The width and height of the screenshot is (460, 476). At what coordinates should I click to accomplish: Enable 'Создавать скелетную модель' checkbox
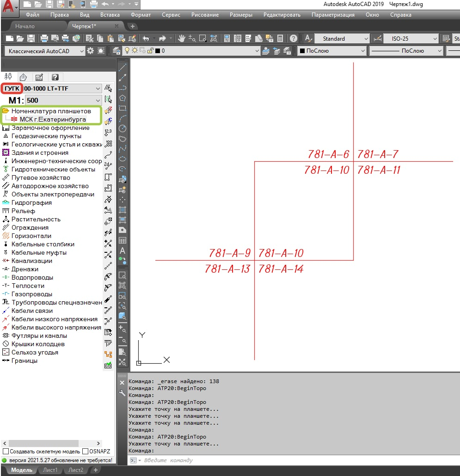tap(6, 451)
